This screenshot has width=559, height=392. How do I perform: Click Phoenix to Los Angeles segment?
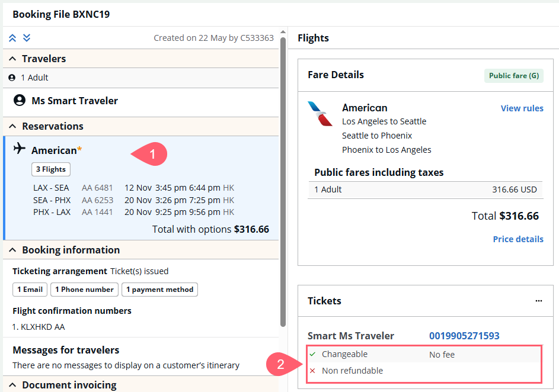pos(386,150)
